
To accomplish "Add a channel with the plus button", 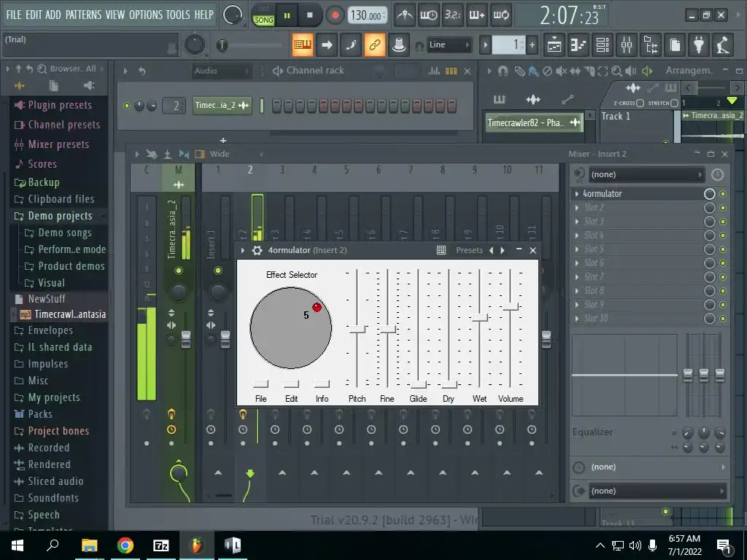I will pyautogui.click(x=223, y=140).
